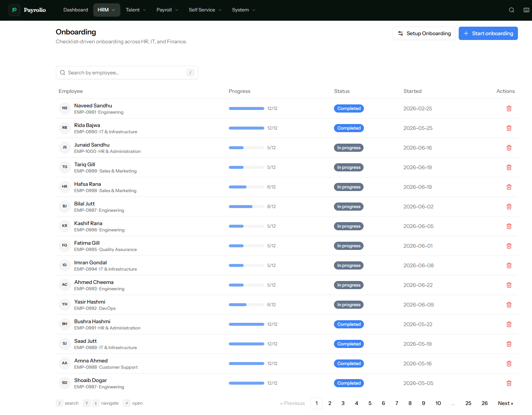
Task: Click Tariq Gill's avatar initials TG
Action: click(x=65, y=167)
